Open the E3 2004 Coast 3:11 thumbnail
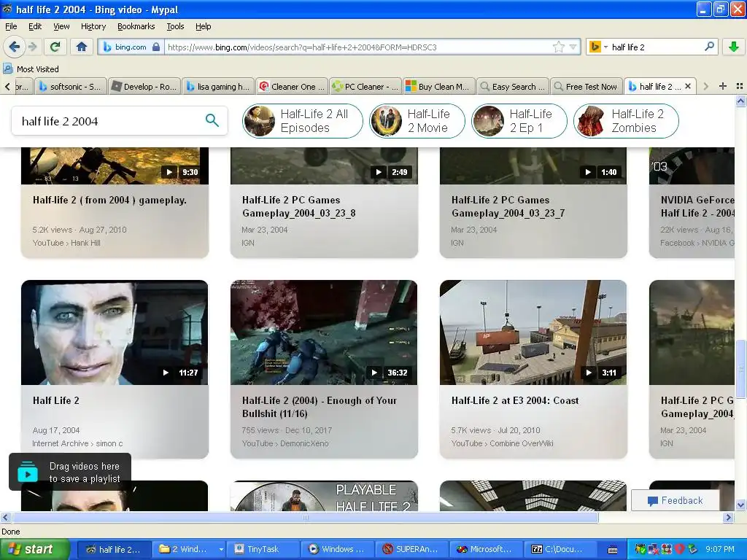The image size is (747, 560). pos(533,332)
